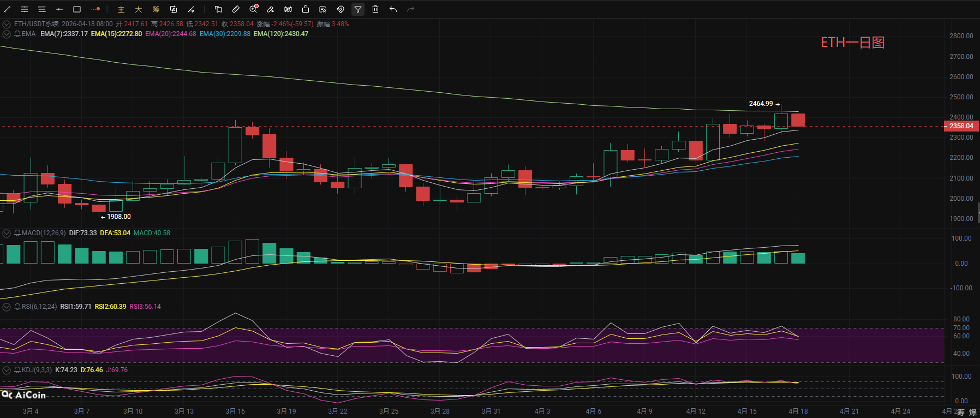Click the trash icon to delete drawings
Viewport: 980px width, 418px height.
(375, 9)
